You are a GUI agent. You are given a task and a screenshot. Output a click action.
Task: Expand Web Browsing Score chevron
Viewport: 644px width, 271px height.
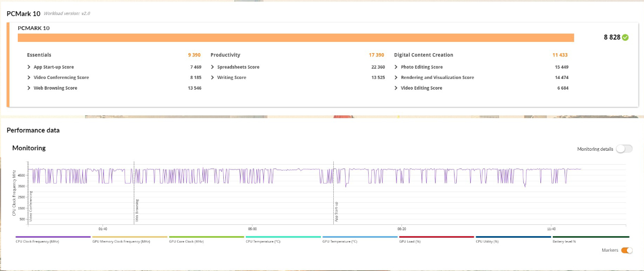(x=29, y=88)
